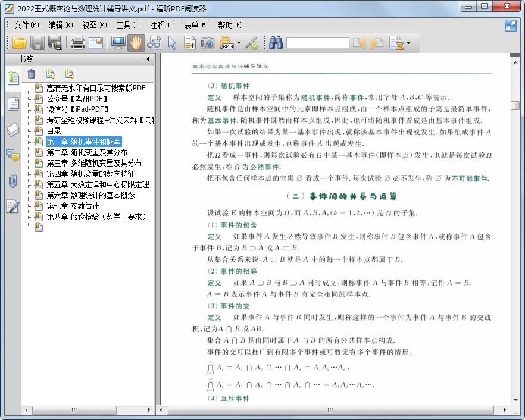Viewport: 525px width, 420px height.
Task: Click the binoculars search icon
Action: (276, 43)
